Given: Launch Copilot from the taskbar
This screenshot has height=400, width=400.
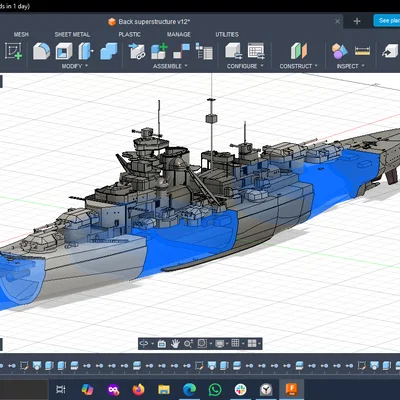Looking at the screenshot, I should click(87, 389).
